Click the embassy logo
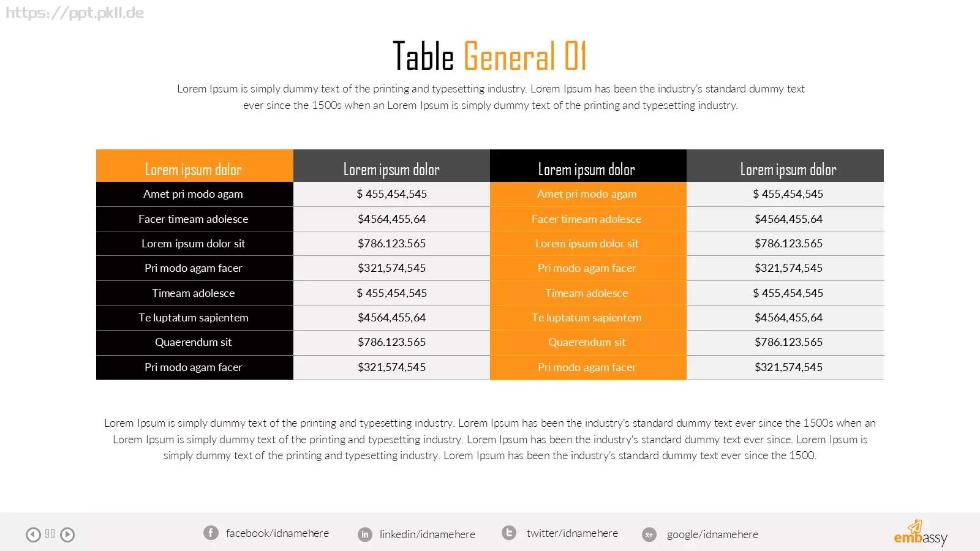 click(921, 533)
